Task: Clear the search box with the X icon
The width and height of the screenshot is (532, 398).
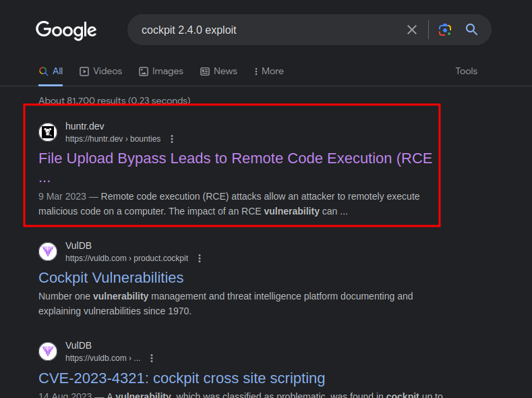Action: tap(411, 30)
